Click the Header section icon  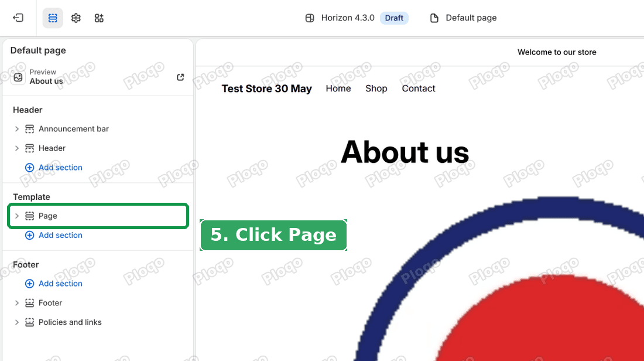tap(30, 148)
